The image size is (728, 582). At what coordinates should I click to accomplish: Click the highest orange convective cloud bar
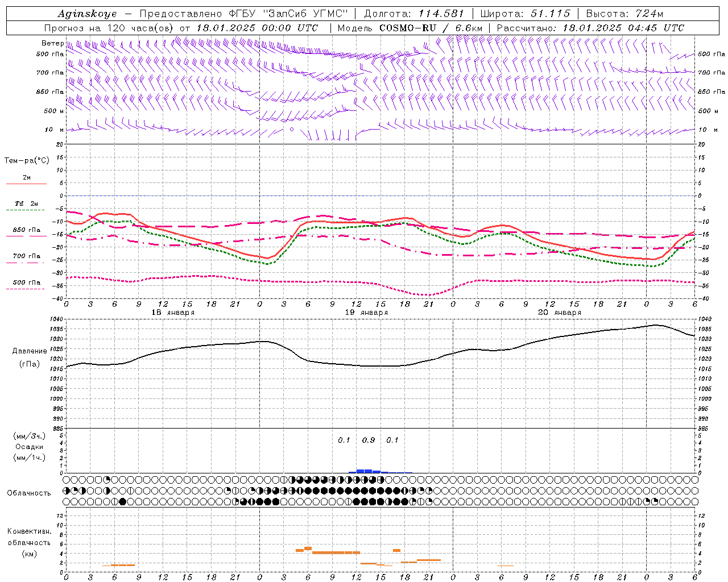[x=308, y=548]
